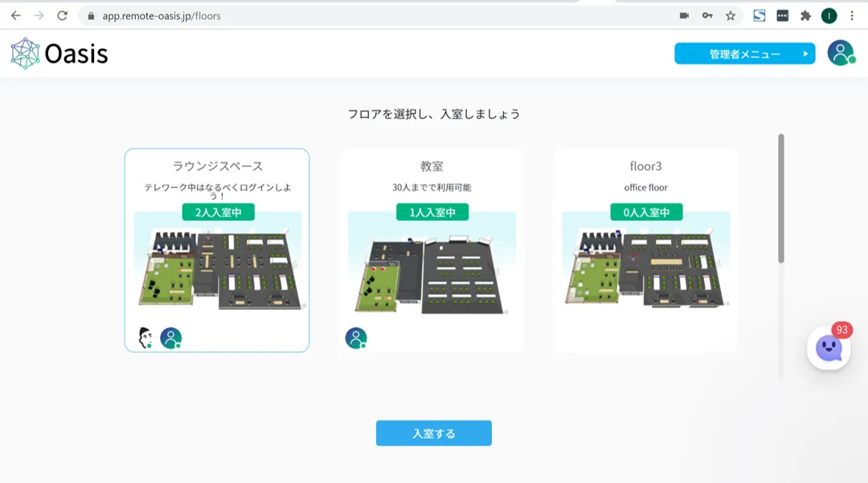Viewport: 868px width, 483px height.
Task: Click the user profile avatar in header
Action: 840,53
